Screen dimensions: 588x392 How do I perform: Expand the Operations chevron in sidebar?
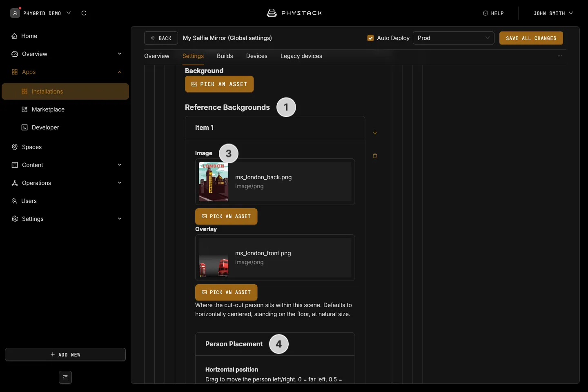(120, 183)
